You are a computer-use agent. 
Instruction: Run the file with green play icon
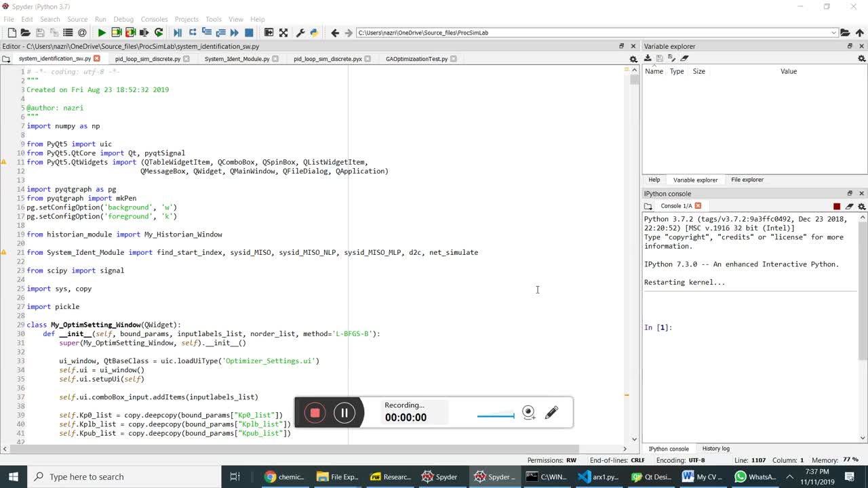[x=102, y=33]
